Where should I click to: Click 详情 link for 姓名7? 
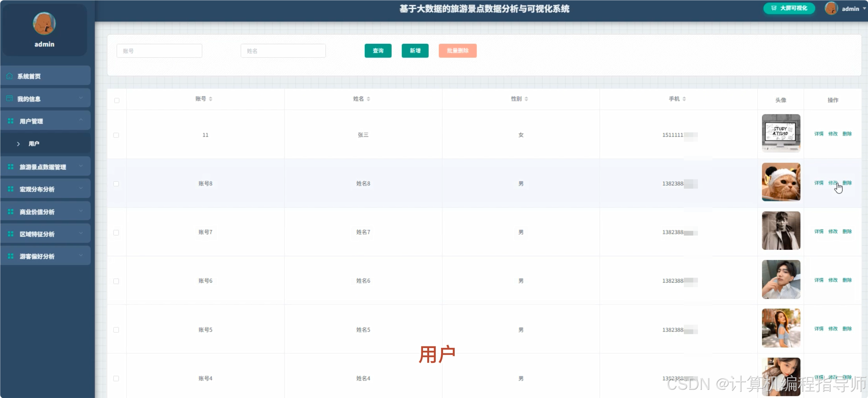point(819,231)
